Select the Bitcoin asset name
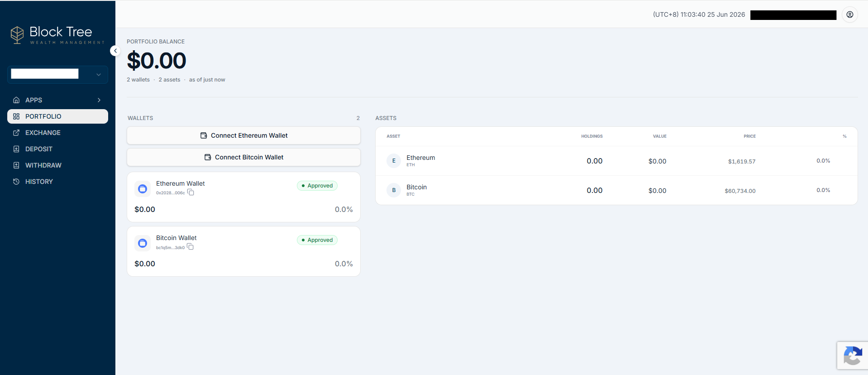Screen dimensions: 868x375 click(416, 187)
